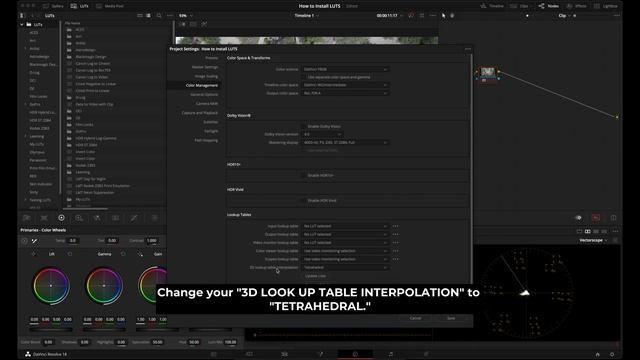Select Master Settings in Project Settings sidebar
640x360 pixels.
click(x=205, y=67)
